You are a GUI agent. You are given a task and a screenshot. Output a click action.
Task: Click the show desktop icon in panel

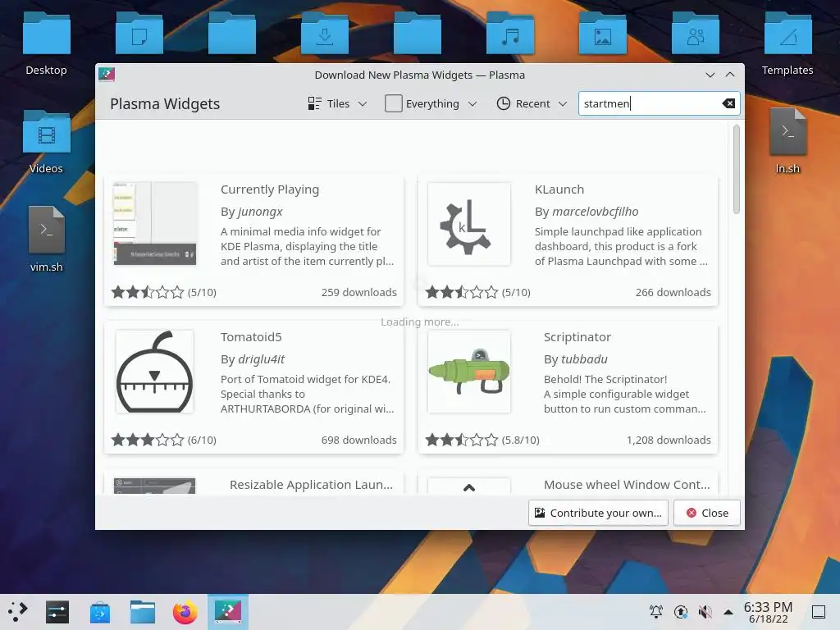[x=819, y=611]
